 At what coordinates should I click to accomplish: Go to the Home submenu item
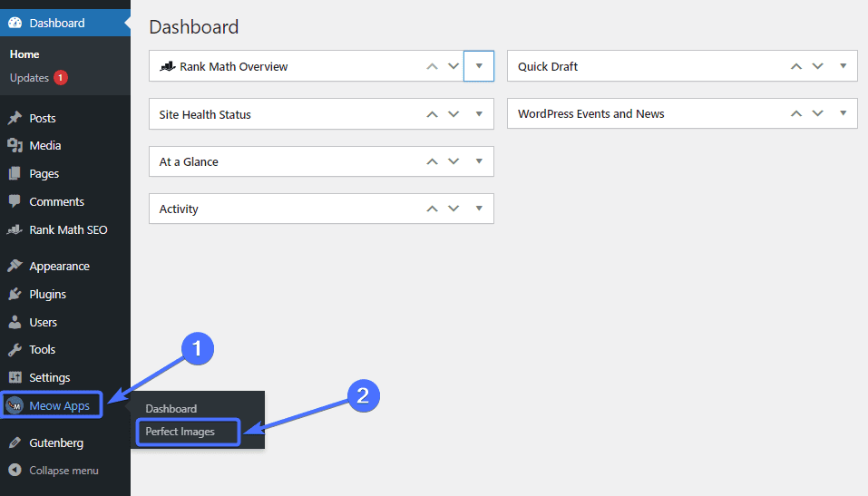pos(24,54)
